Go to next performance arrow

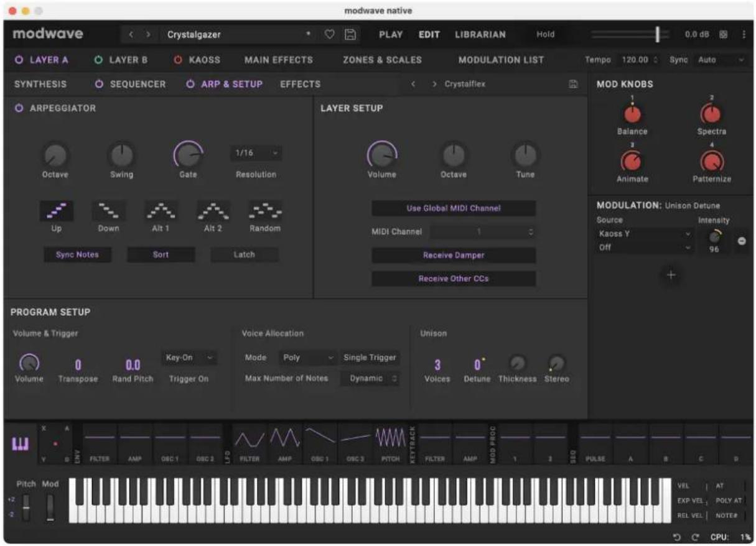(148, 35)
